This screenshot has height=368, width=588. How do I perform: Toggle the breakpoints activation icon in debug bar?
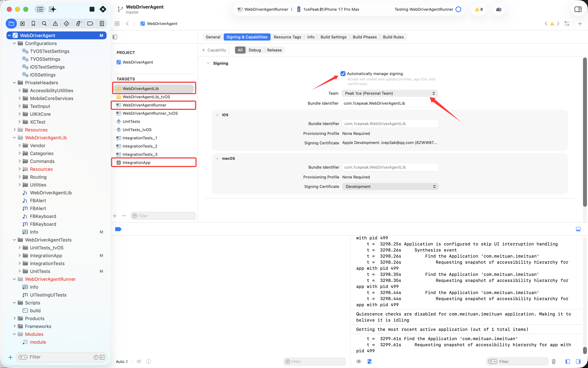coord(118,229)
